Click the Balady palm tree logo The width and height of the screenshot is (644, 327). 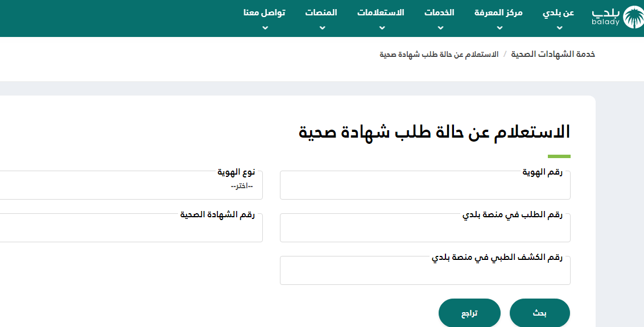[x=633, y=17]
